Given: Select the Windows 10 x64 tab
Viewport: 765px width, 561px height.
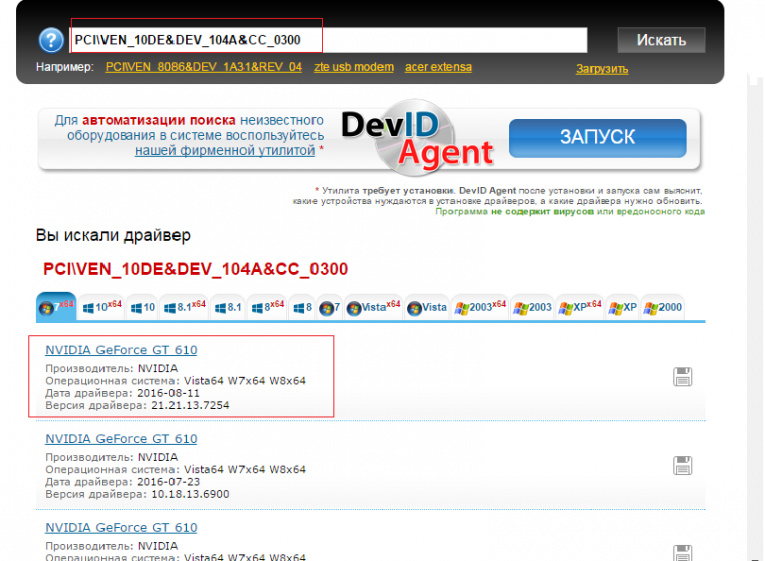Looking at the screenshot, I should pyautogui.click(x=101, y=307).
